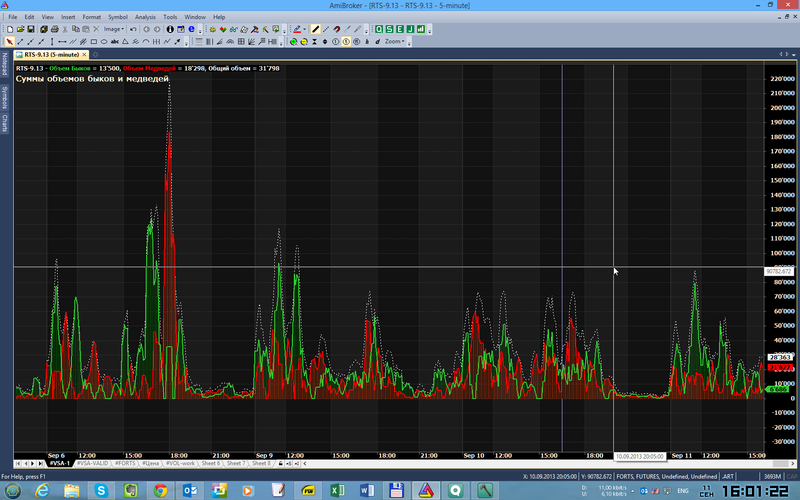
Task: Undo the last action
Action: [133, 29]
